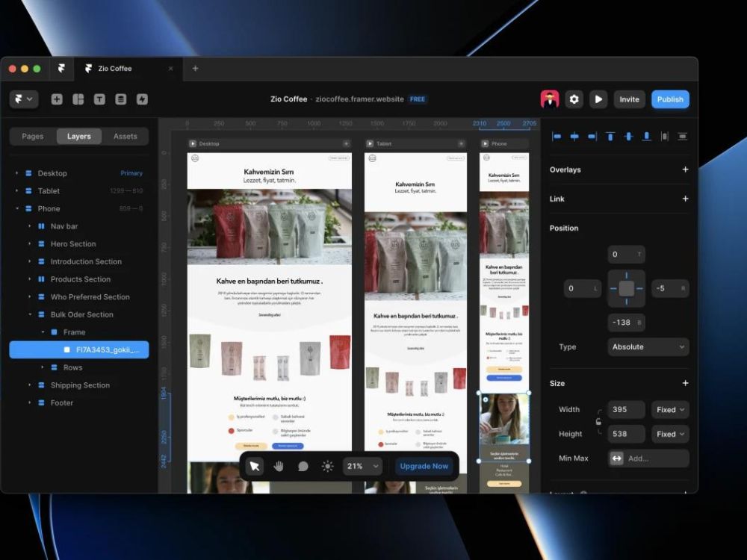
Task: Open the Actions lightning icon
Action: point(142,99)
